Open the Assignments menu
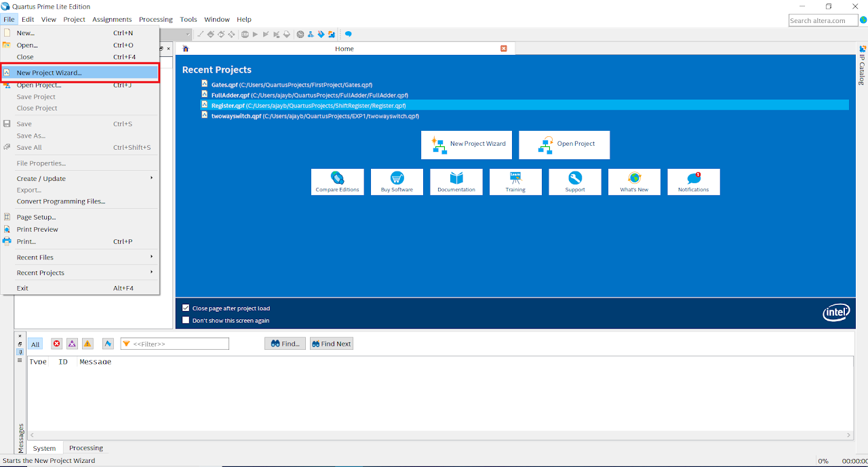 pos(112,19)
